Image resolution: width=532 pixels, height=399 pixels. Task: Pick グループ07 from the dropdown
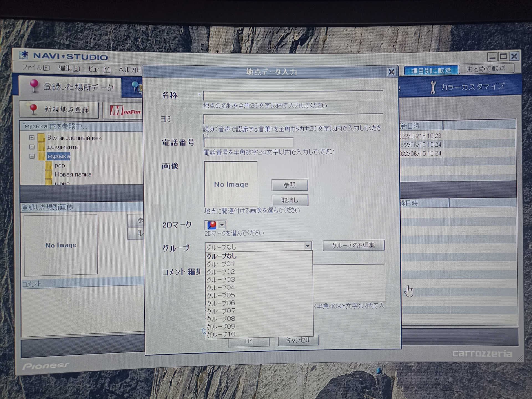(x=259, y=311)
